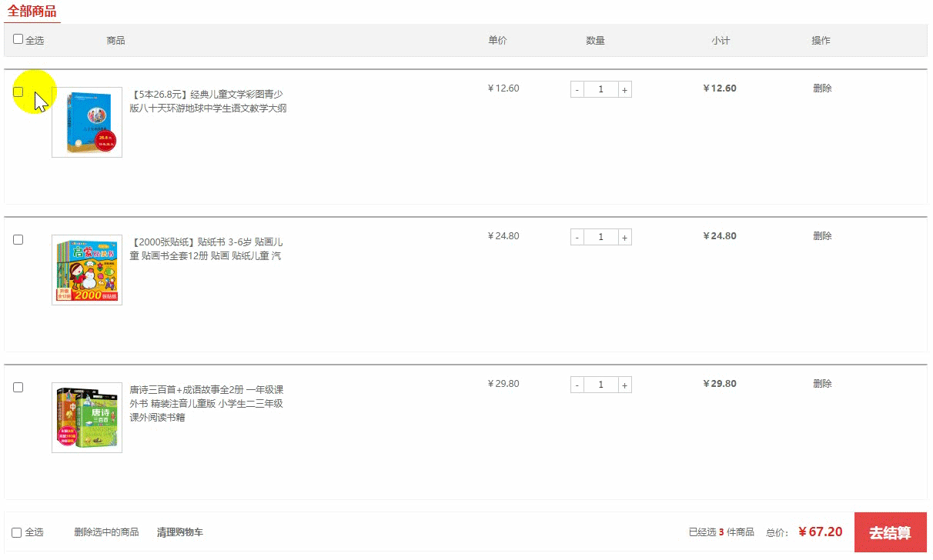Screen dimensions: 933x560
Task: Add one more 唐诗三百首 set
Action: click(624, 385)
